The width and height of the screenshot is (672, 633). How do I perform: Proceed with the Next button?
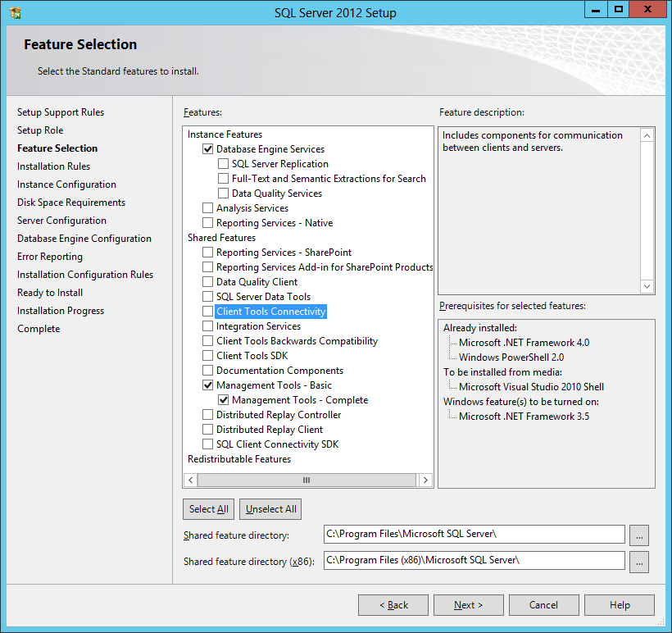pos(468,604)
